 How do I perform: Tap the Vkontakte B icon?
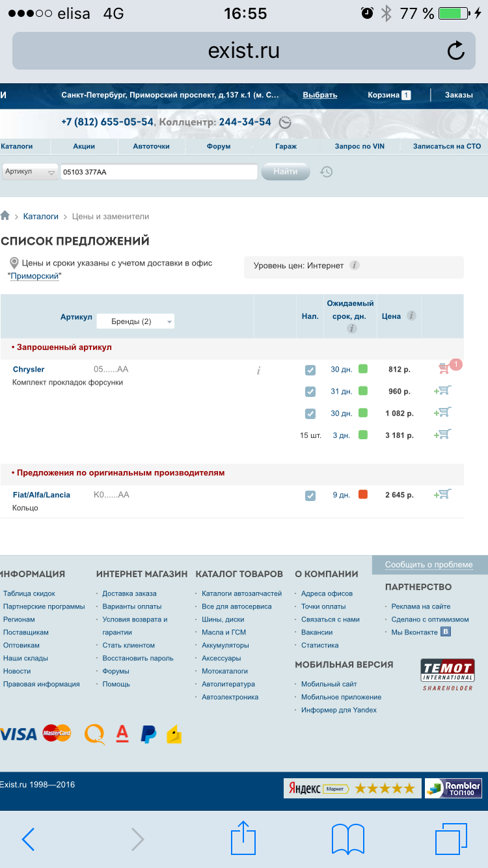tap(446, 631)
